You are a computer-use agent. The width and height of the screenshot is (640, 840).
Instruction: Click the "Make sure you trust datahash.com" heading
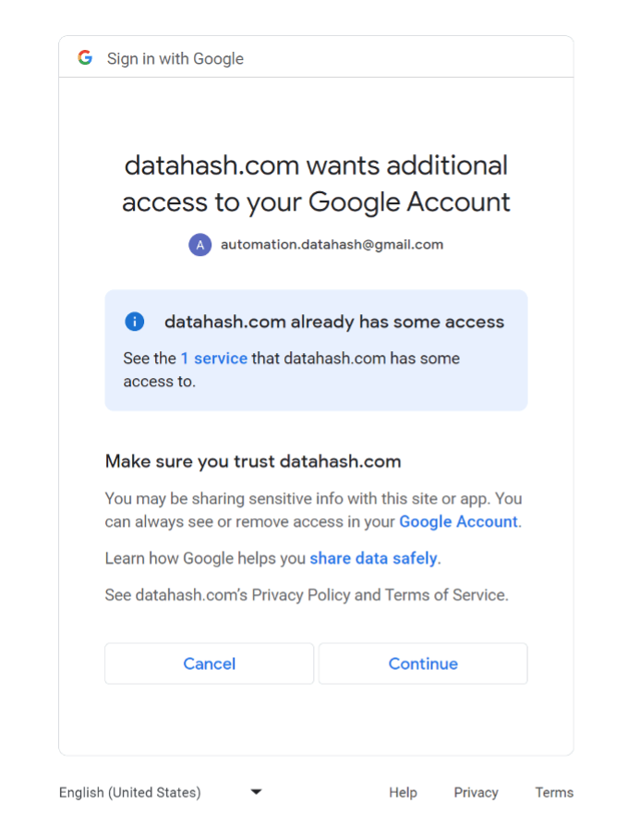click(x=253, y=461)
